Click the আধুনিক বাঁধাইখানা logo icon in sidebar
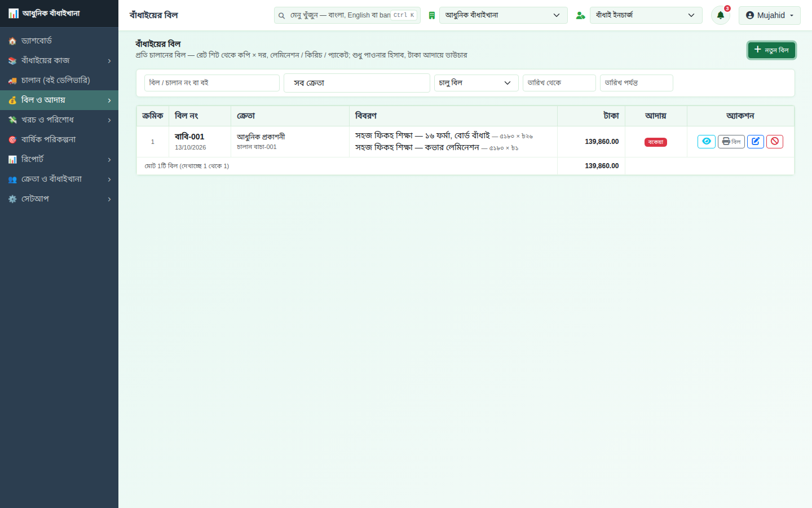Image resolution: width=812 pixels, height=508 pixels. (x=14, y=13)
